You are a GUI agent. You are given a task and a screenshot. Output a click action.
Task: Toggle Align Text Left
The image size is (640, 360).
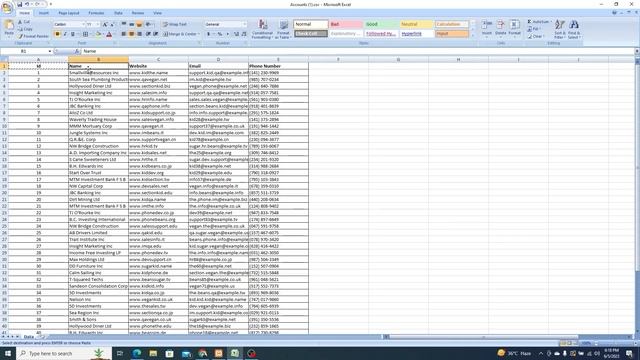[x=124, y=34]
